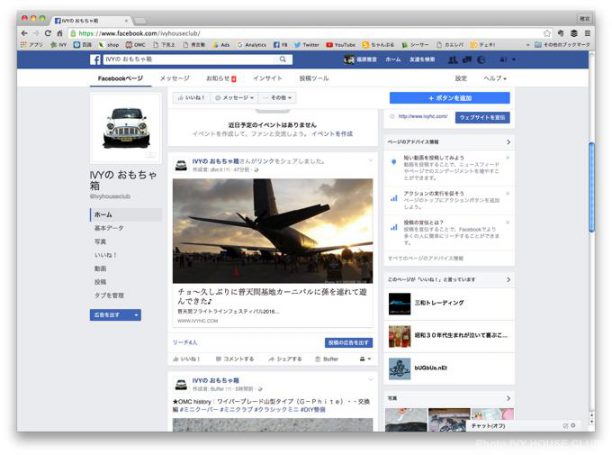
Task: Open the メッセージ dropdown below the page tabs
Action: [236, 98]
